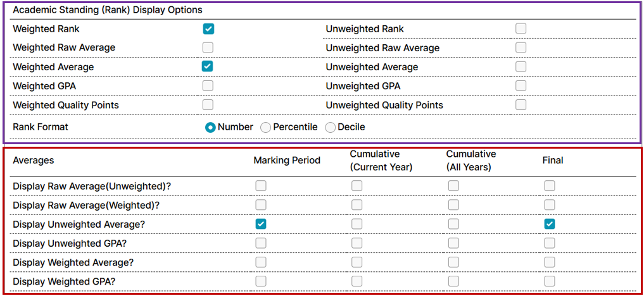The width and height of the screenshot is (644, 296).
Task: Check the Weighted GPA option
Action: click(208, 85)
